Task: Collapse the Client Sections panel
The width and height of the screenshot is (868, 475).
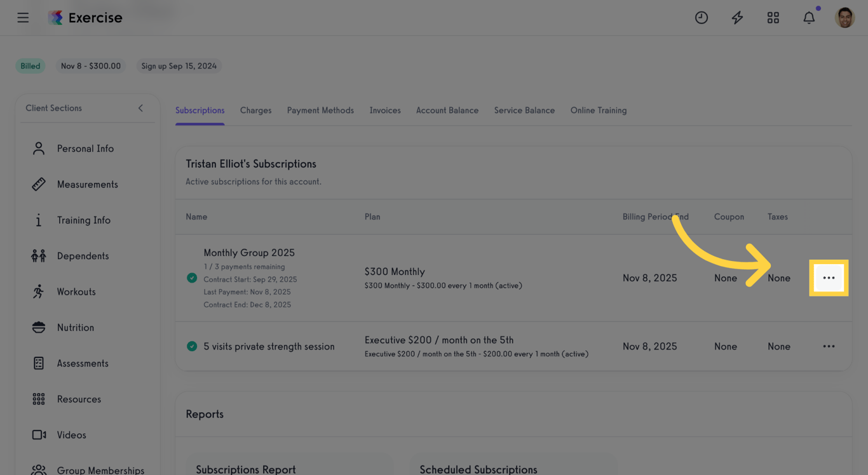Action: click(x=140, y=108)
